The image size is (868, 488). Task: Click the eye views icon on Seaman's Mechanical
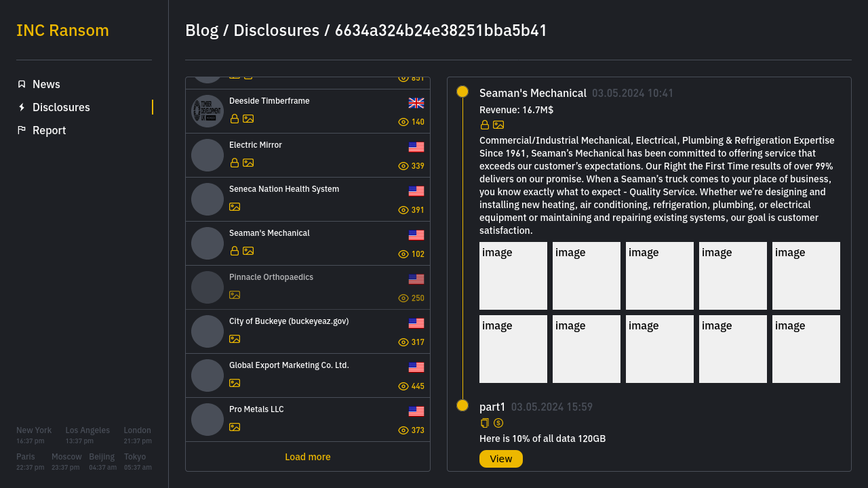click(403, 254)
